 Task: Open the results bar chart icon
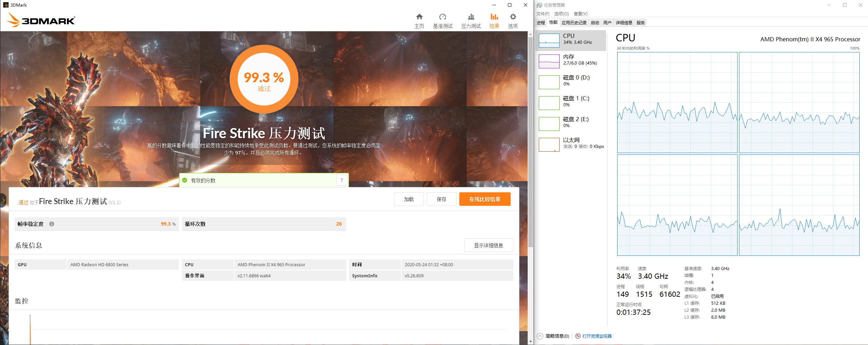(494, 17)
